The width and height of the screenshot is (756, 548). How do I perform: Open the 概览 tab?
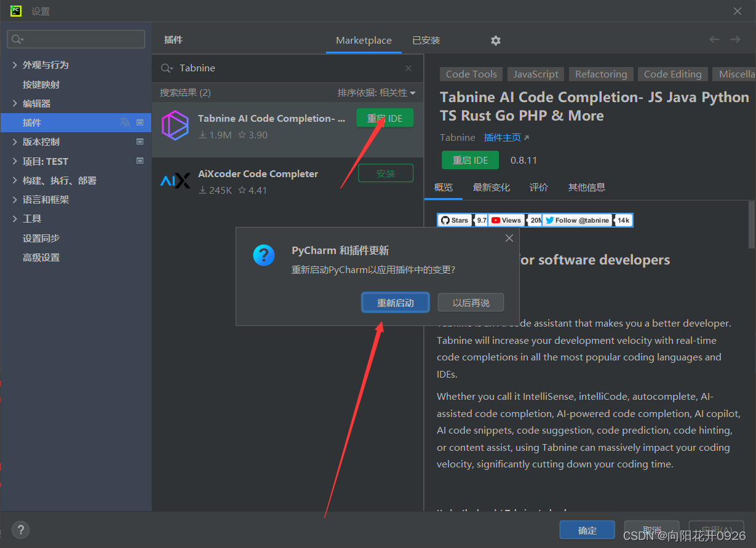point(444,188)
